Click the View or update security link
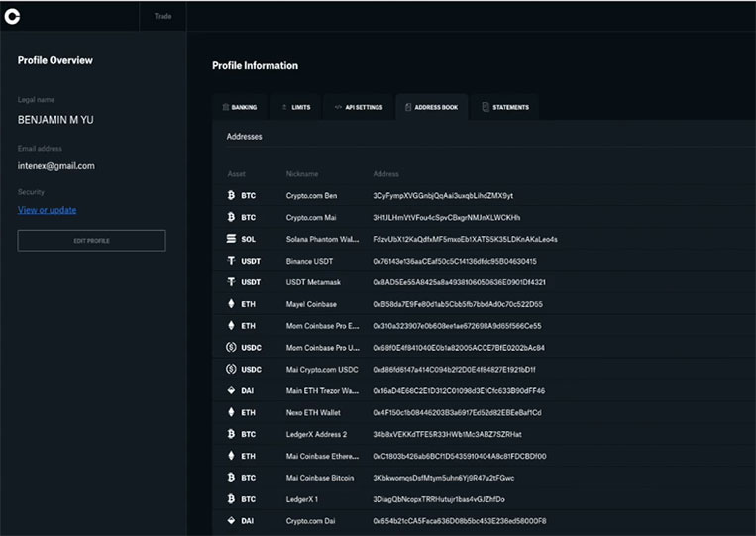 [x=47, y=210]
